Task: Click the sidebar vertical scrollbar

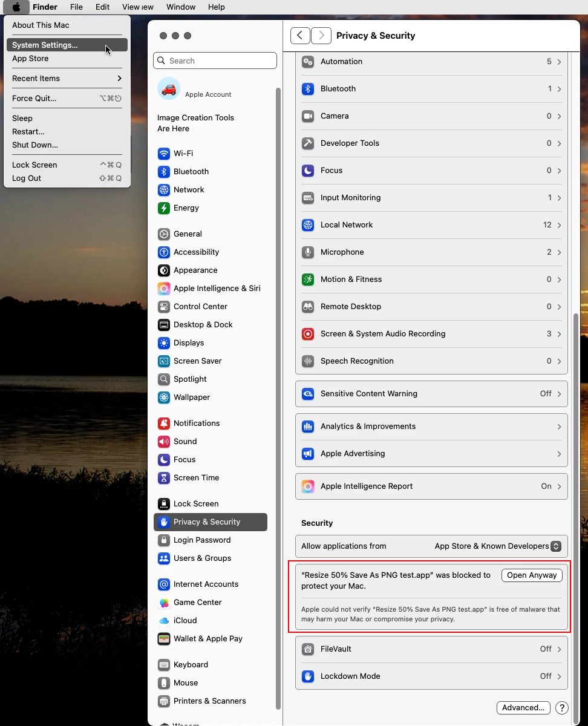Action: [x=278, y=398]
